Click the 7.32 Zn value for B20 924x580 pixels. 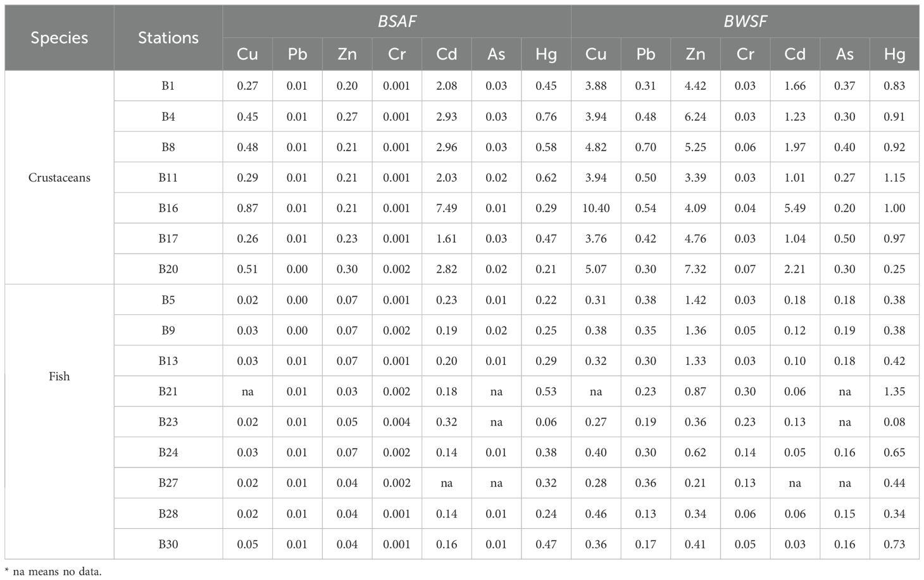(x=696, y=269)
